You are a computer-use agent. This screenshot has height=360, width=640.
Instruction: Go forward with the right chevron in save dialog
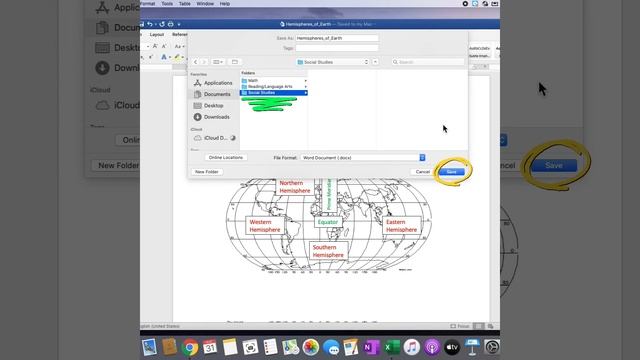(204, 62)
